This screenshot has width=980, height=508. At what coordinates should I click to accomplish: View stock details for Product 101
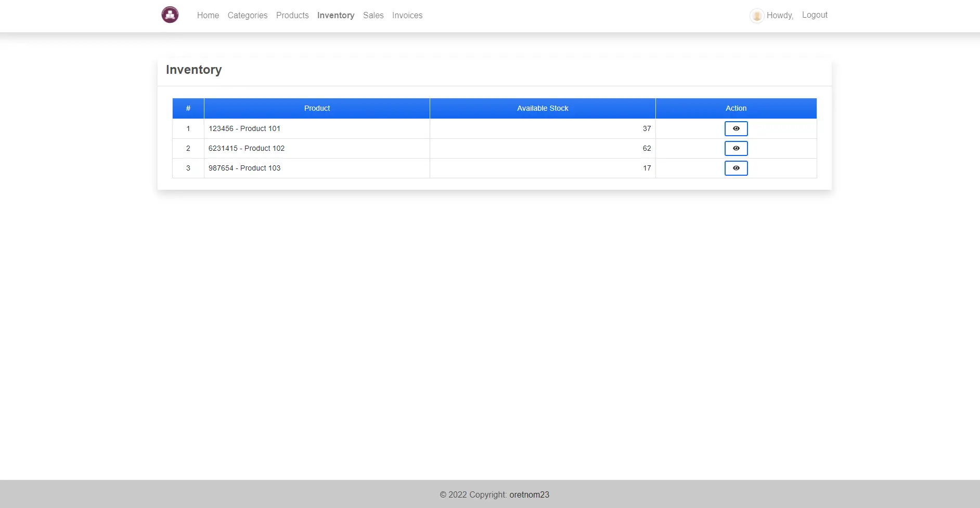736,128
